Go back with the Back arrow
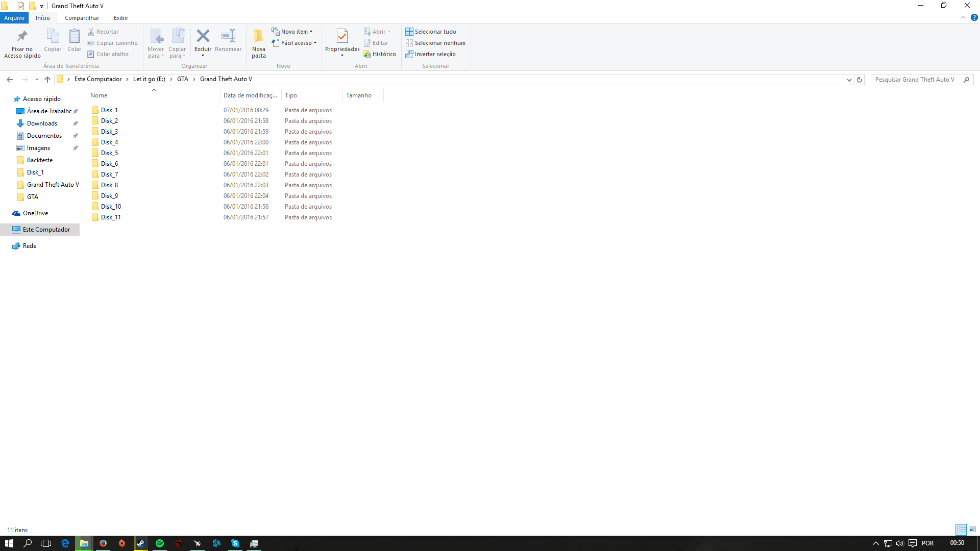The width and height of the screenshot is (980, 551). [10, 80]
